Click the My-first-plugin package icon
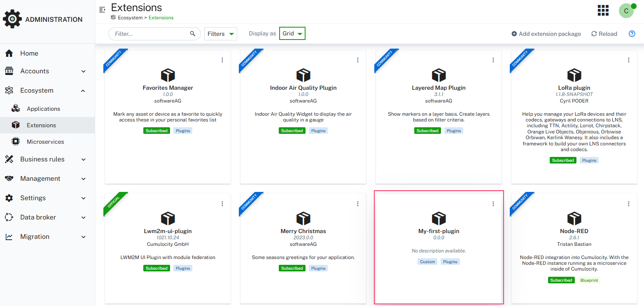Image resolution: width=644 pixels, height=306 pixels. [x=439, y=218]
